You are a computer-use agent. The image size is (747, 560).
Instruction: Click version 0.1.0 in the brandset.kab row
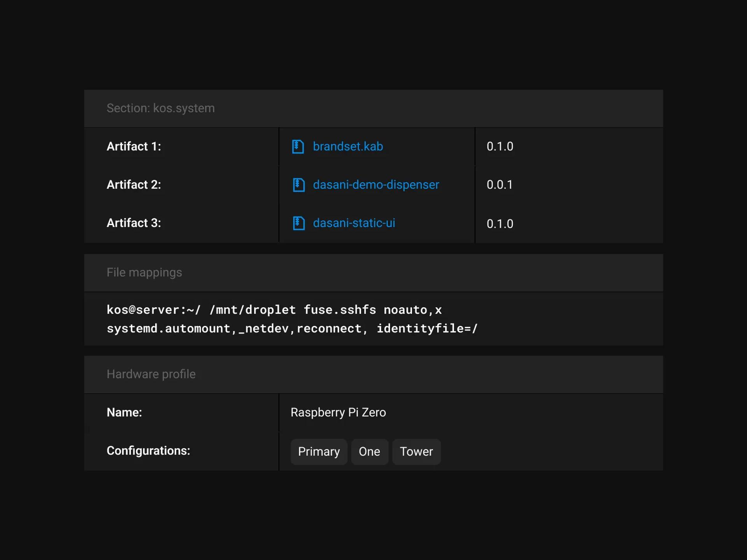(500, 147)
